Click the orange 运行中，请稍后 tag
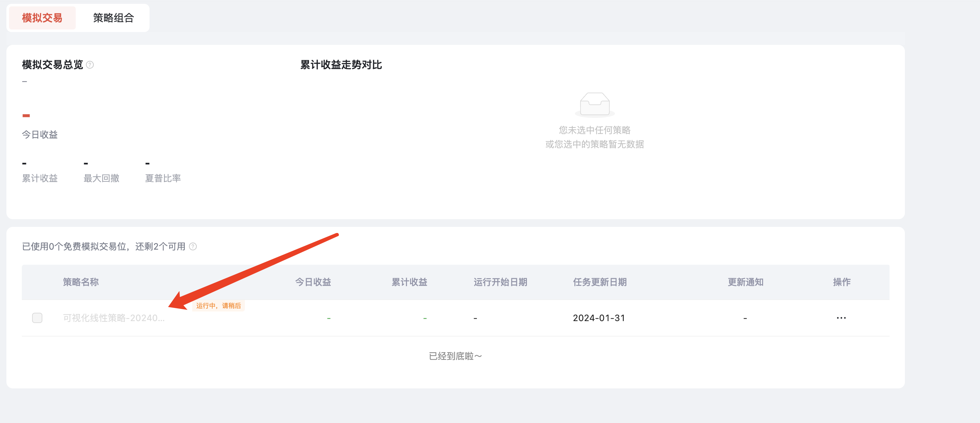Viewport: 980px width, 423px height. click(219, 306)
